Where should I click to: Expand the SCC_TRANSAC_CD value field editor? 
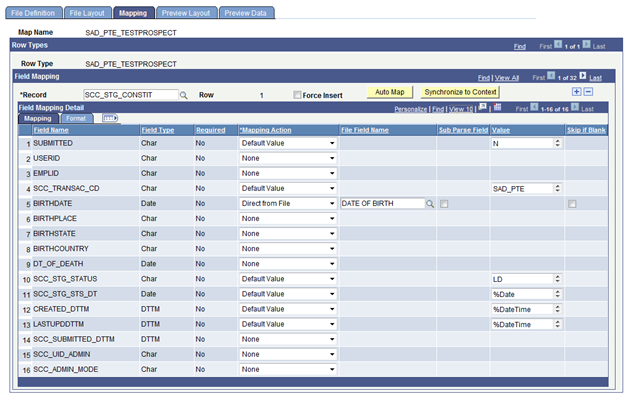click(x=558, y=189)
